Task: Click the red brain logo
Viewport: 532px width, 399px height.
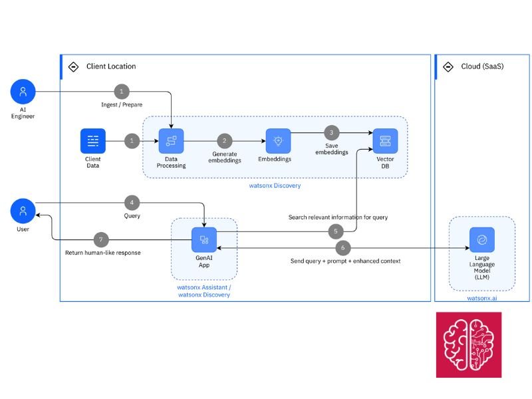Action: pos(469,344)
